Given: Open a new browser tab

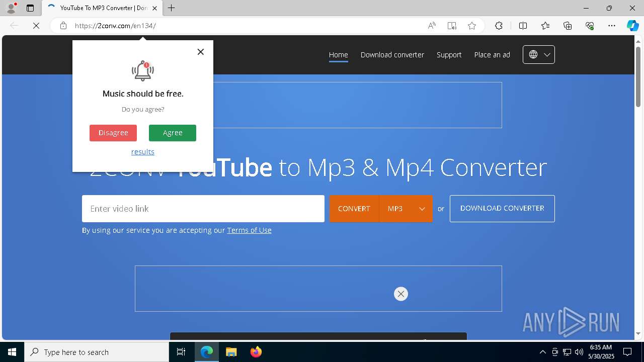Looking at the screenshot, I should [x=172, y=8].
